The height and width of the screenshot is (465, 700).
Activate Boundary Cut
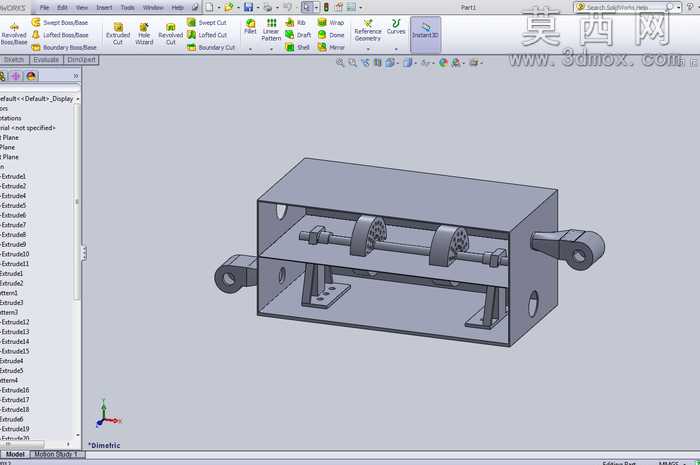click(211, 47)
